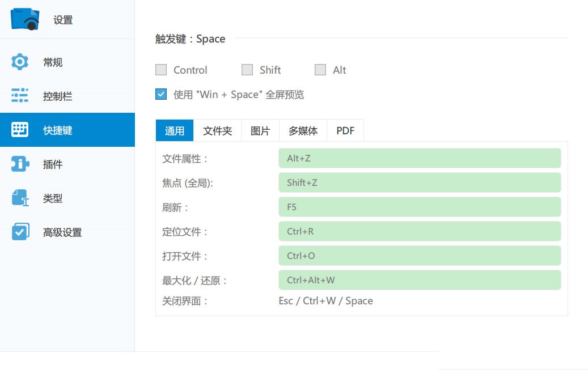This screenshot has width=588, height=378.
Task: Edit the 焦点 (全局) Shift+Z shortcut field
Action: pyautogui.click(x=420, y=182)
